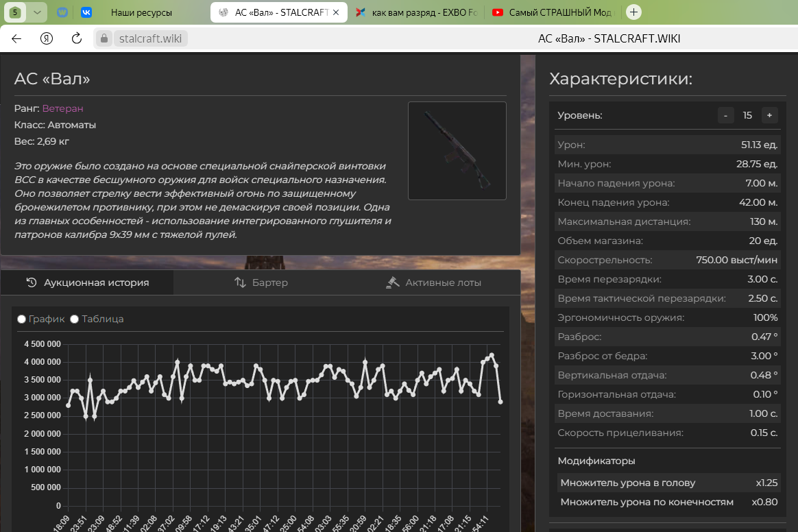
Task: Click the Скорость прицеливания row
Action: pos(667,433)
